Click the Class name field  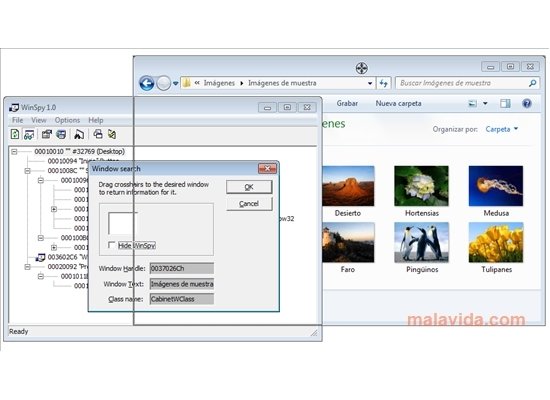182,299
